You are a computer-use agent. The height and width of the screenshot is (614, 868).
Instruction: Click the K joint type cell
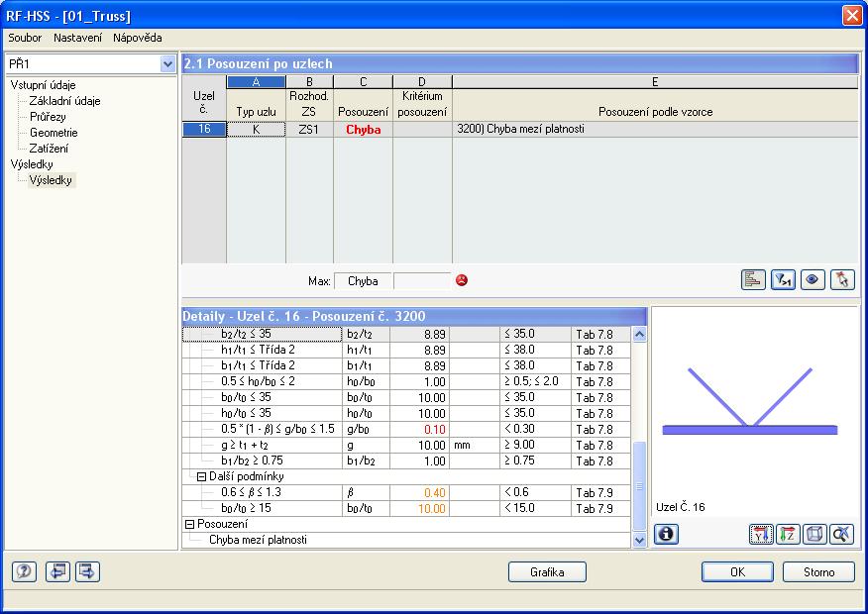tap(256, 129)
